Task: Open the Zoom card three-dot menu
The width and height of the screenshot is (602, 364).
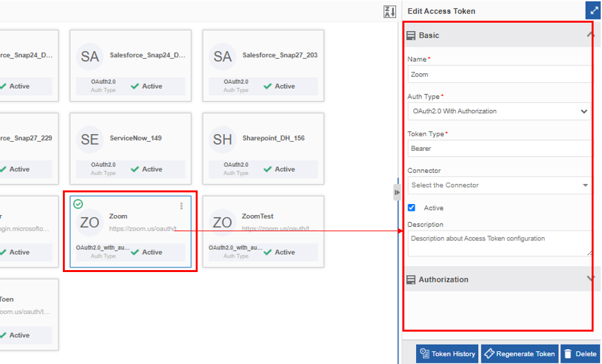Action: pos(181,206)
